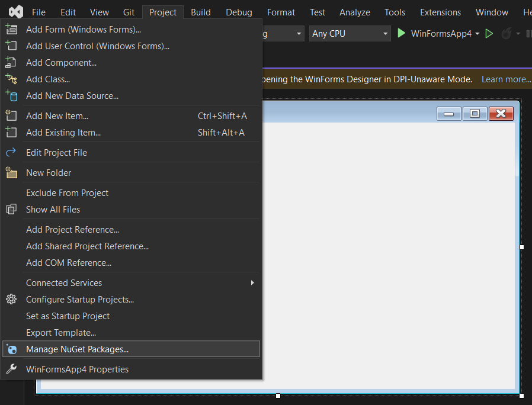Screen dimensions: 532x405
Task: Select Set as Startup Project
Action: pos(131,316)
